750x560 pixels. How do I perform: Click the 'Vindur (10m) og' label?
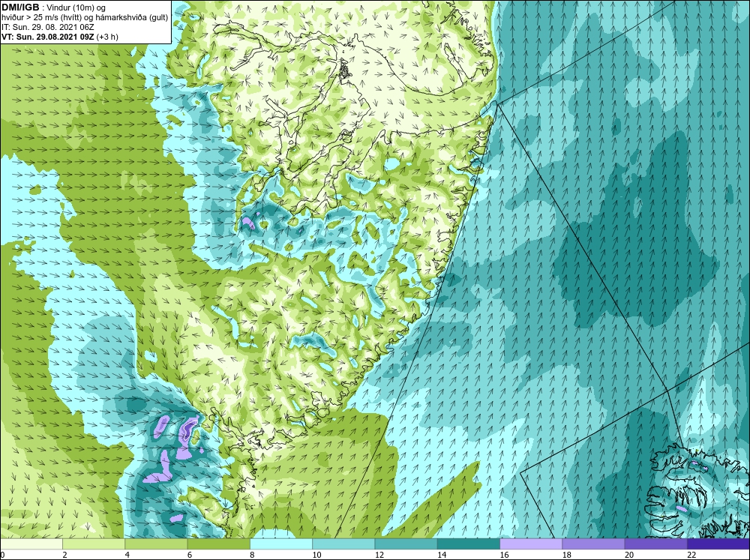pyautogui.click(x=76, y=7)
